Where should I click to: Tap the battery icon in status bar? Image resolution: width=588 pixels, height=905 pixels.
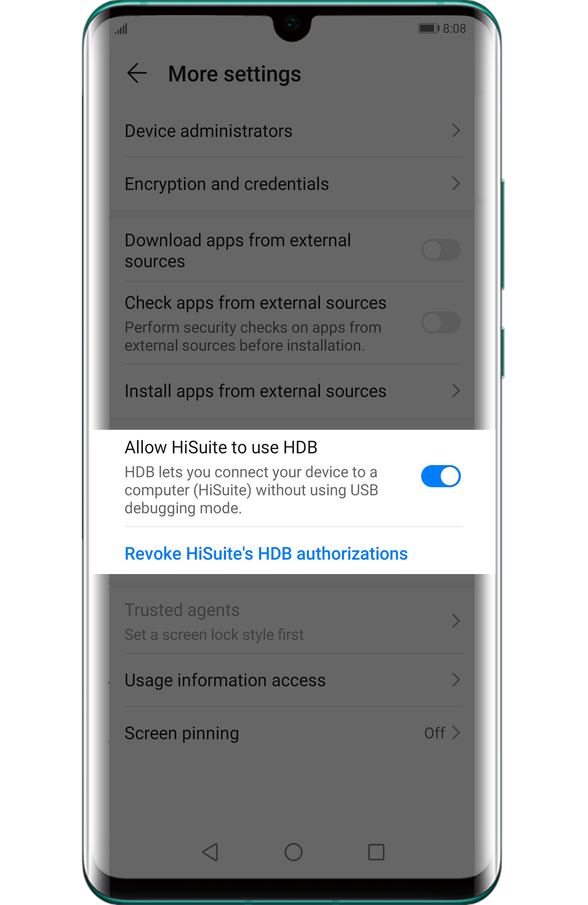click(428, 28)
